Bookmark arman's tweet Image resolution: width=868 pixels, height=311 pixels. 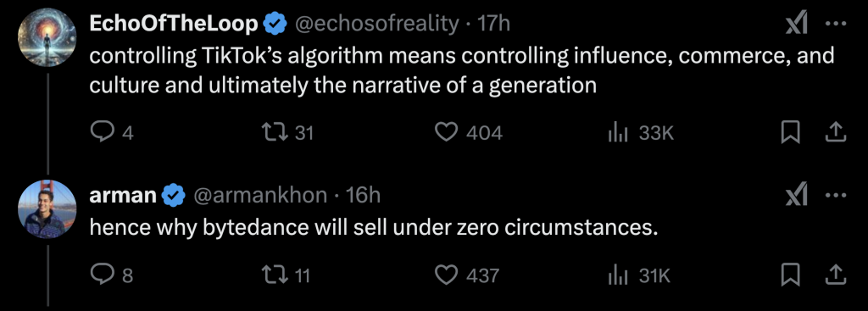tap(791, 275)
